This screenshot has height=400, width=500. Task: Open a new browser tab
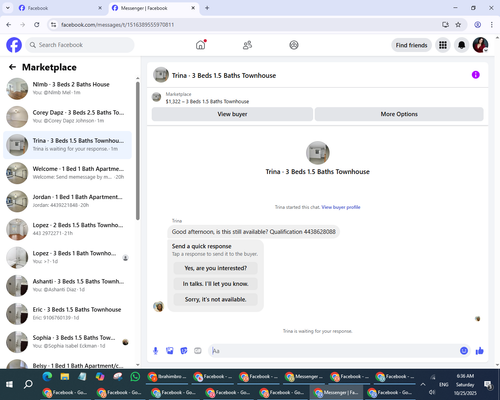click(x=207, y=8)
